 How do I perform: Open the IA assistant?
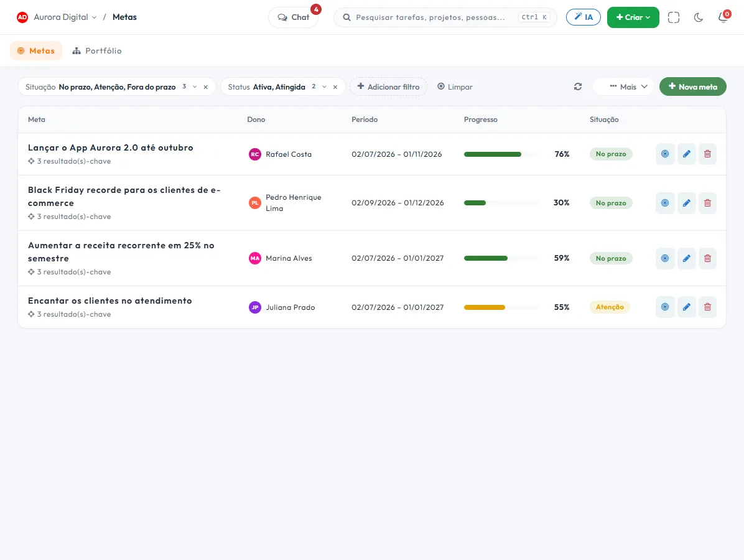583,17
